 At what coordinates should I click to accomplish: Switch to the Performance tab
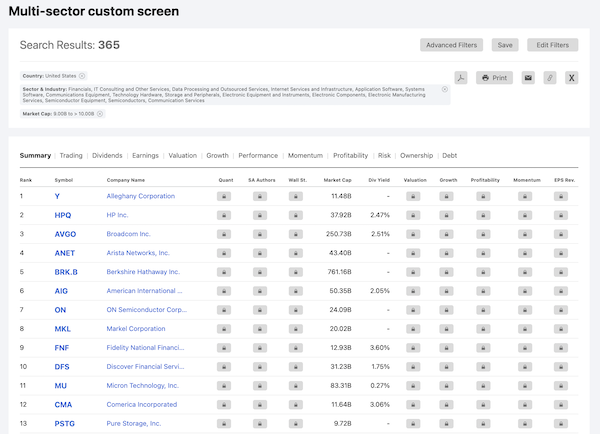click(x=258, y=155)
